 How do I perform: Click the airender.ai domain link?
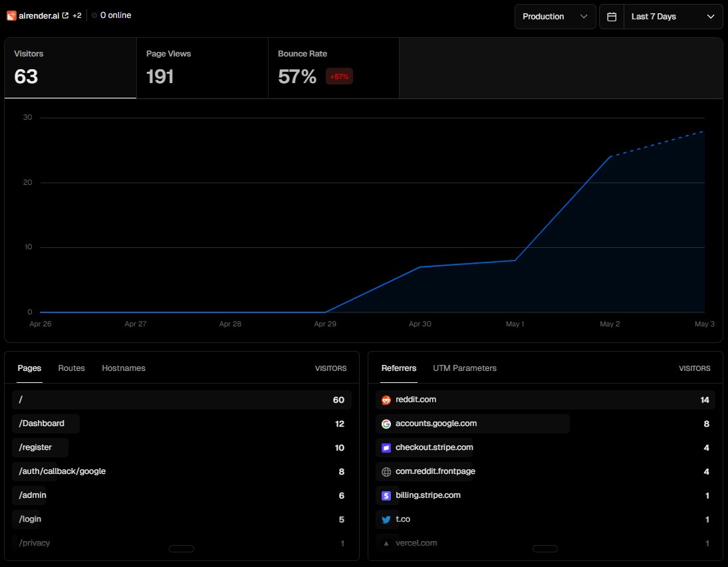[x=39, y=16]
